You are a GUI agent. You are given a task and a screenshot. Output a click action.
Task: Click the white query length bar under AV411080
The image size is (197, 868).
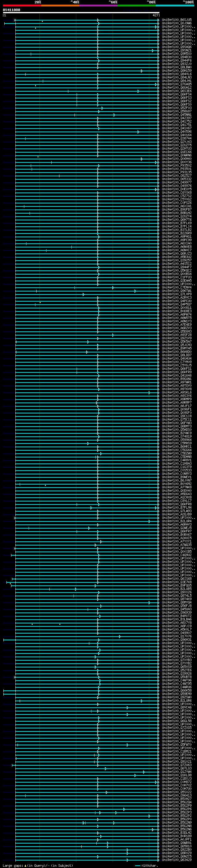pos(81,12)
